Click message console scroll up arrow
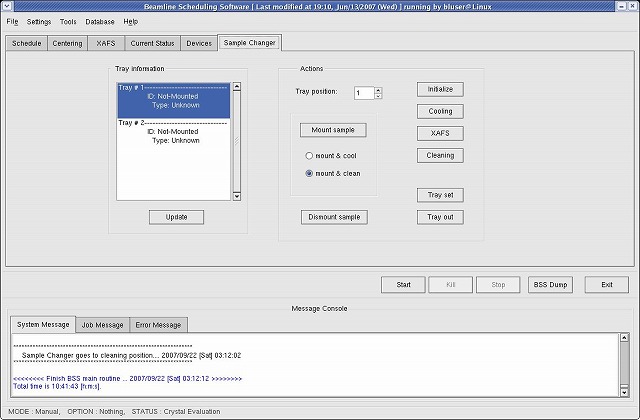 [624, 338]
